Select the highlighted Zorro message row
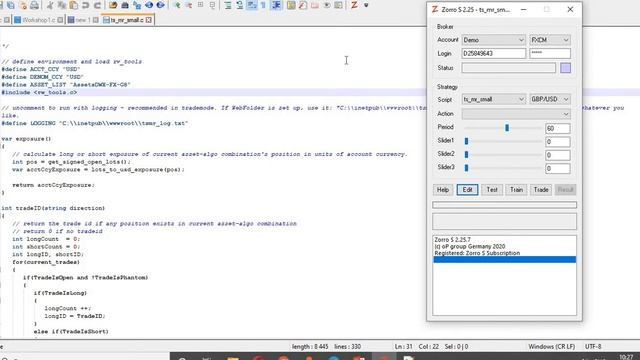This screenshot has width=640, height=360. tap(504, 260)
